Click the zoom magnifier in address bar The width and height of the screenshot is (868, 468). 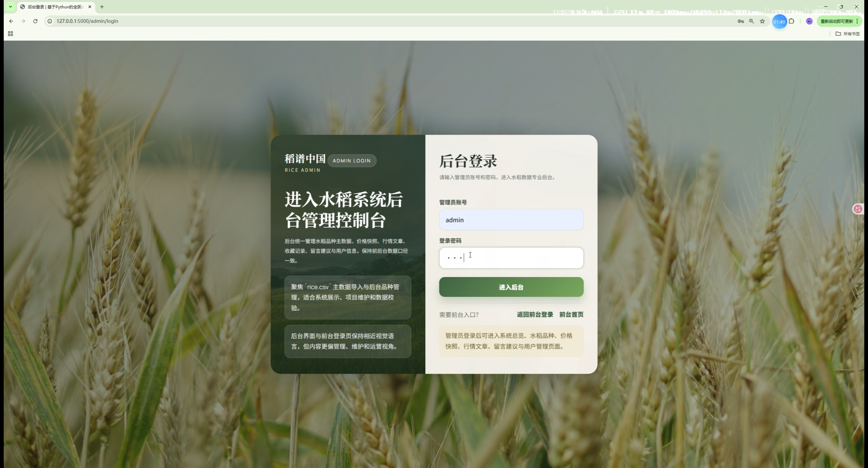(751, 21)
